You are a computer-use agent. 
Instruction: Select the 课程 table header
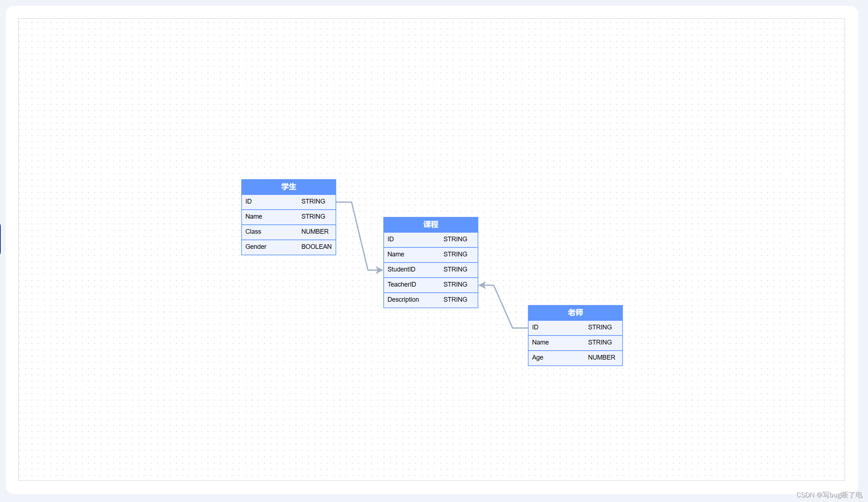(x=430, y=224)
